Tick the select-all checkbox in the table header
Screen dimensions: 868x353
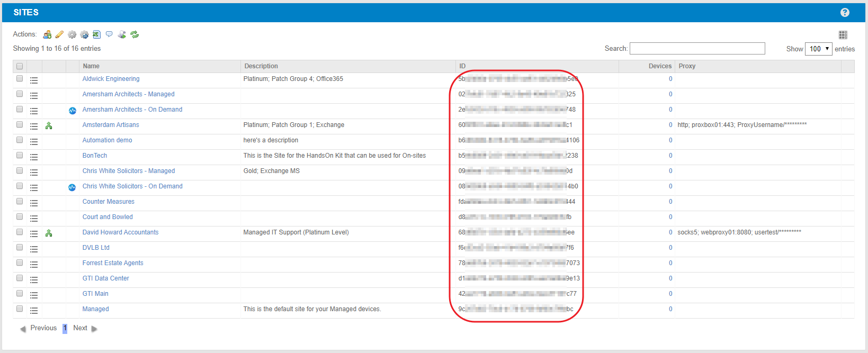click(x=20, y=66)
